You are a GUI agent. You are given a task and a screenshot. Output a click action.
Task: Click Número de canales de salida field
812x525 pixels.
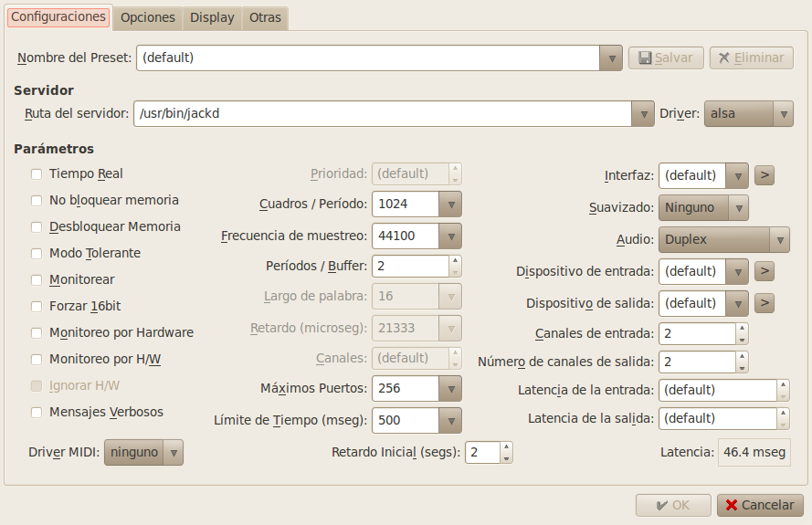coord(697,362)
